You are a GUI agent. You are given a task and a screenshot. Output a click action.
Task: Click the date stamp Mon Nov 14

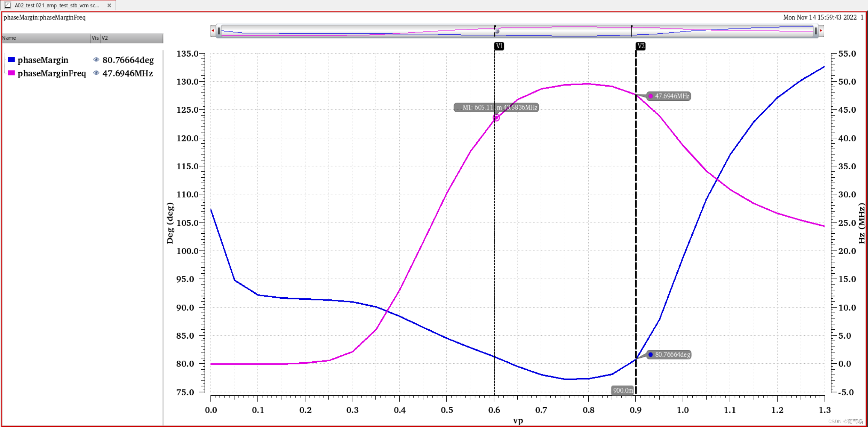pos(820,17)
